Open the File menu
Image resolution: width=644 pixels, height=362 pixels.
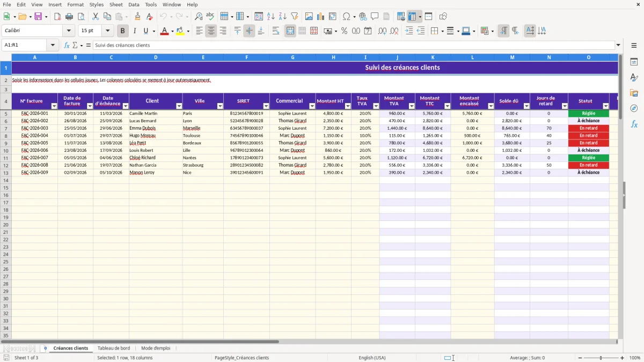7,4
